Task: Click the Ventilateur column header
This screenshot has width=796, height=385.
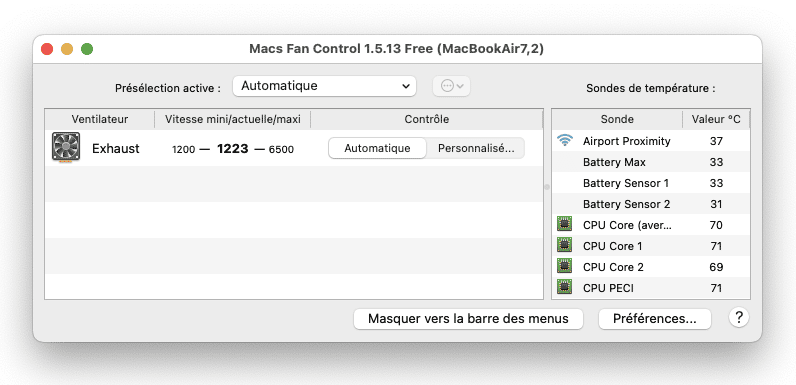Action: 100,119
